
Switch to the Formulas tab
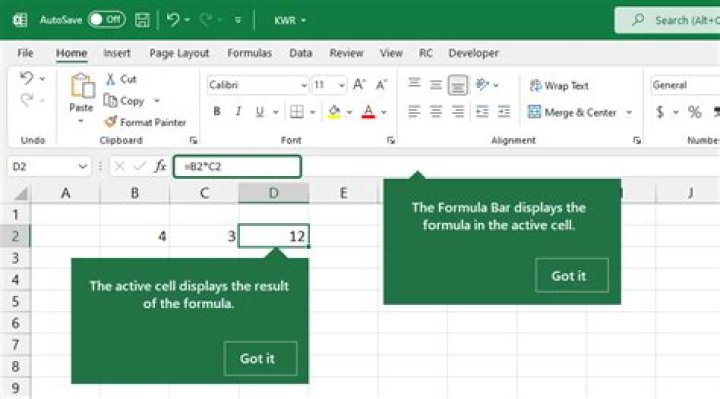coord(249,53)
